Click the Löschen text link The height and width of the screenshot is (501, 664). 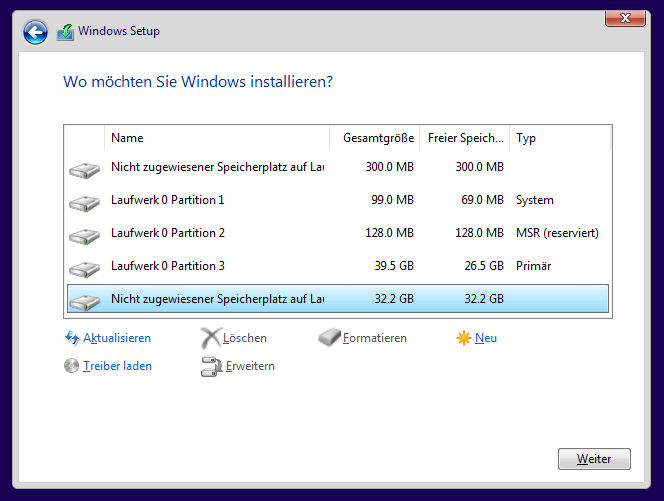(245, 338)
